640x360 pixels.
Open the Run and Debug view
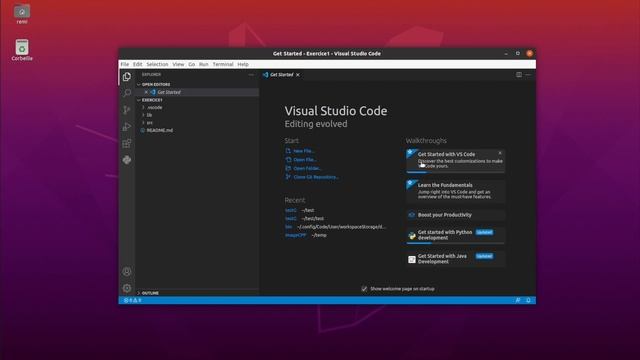click(127, 127)
